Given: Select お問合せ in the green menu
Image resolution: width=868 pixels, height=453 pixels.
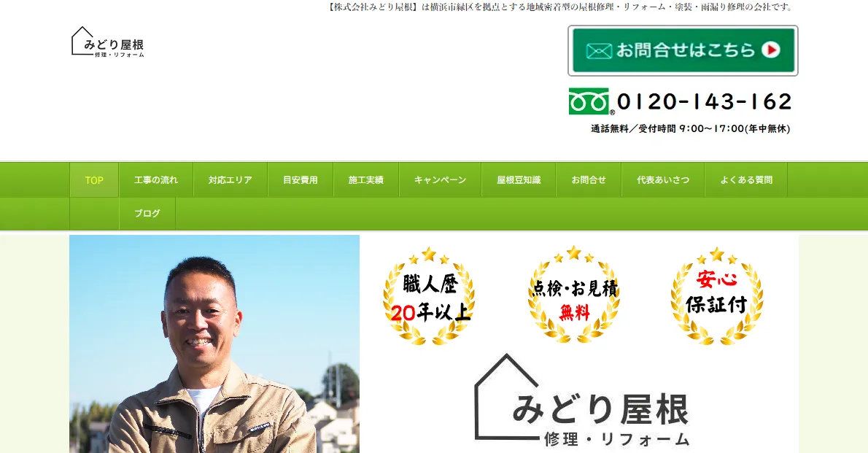Looking at the screenshot, I should [x=589, y=180].
